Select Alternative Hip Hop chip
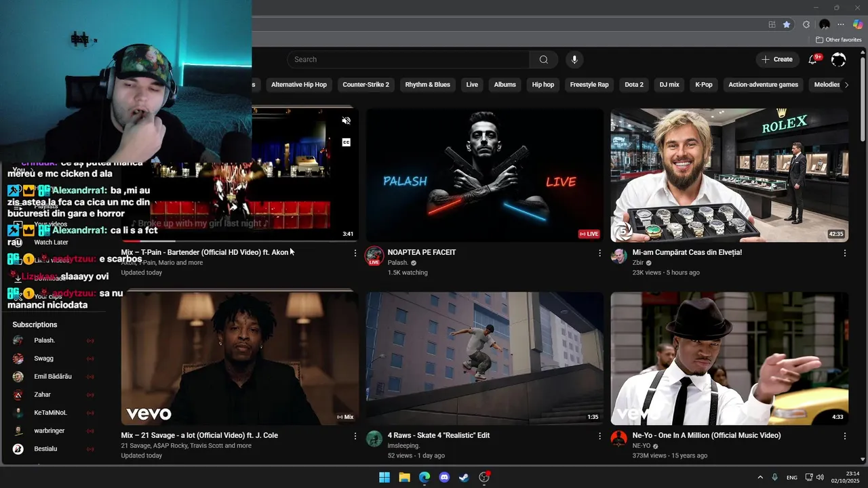The image size is (868, 488). tap(299, 85)
